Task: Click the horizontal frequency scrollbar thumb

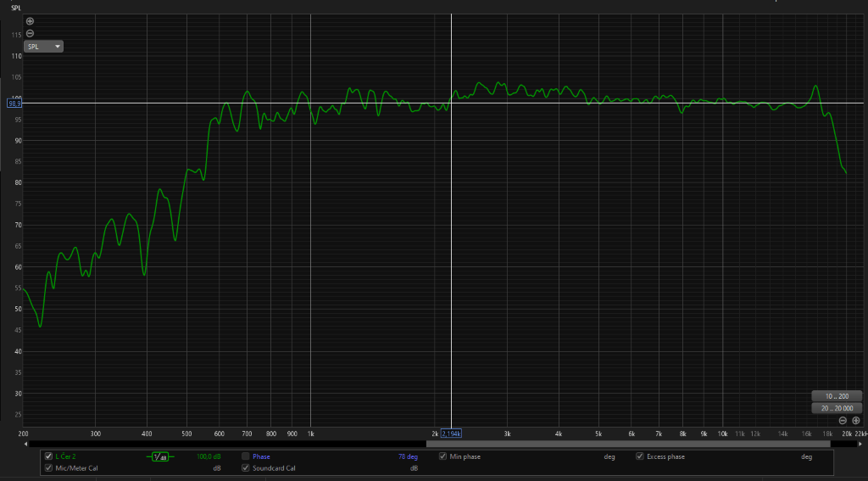Action: (628, 444)
